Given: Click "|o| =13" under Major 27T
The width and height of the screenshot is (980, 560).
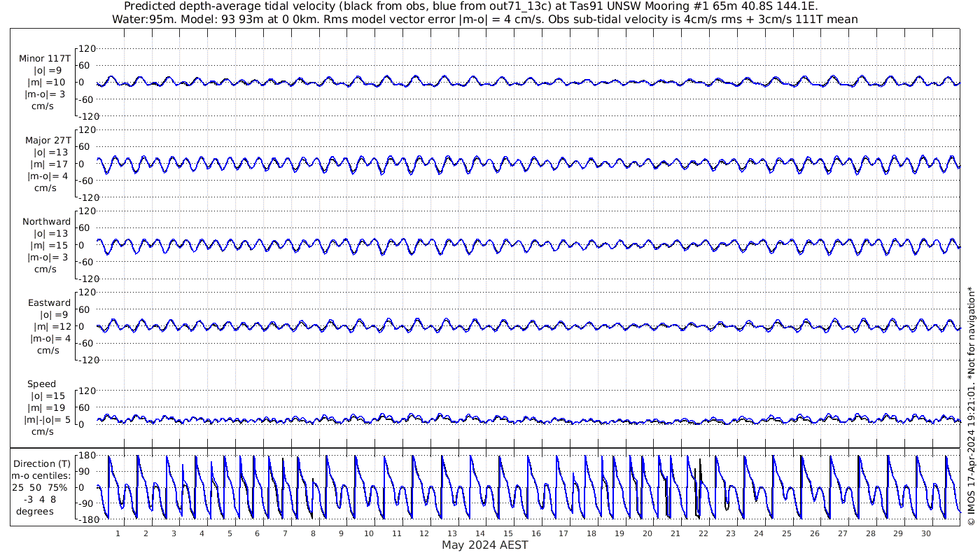Looking at the screenshot, I should pos(50,152).
